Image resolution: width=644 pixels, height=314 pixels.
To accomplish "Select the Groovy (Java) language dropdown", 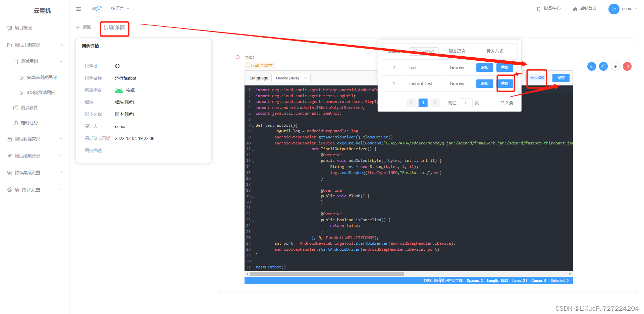I will point(291,78).
